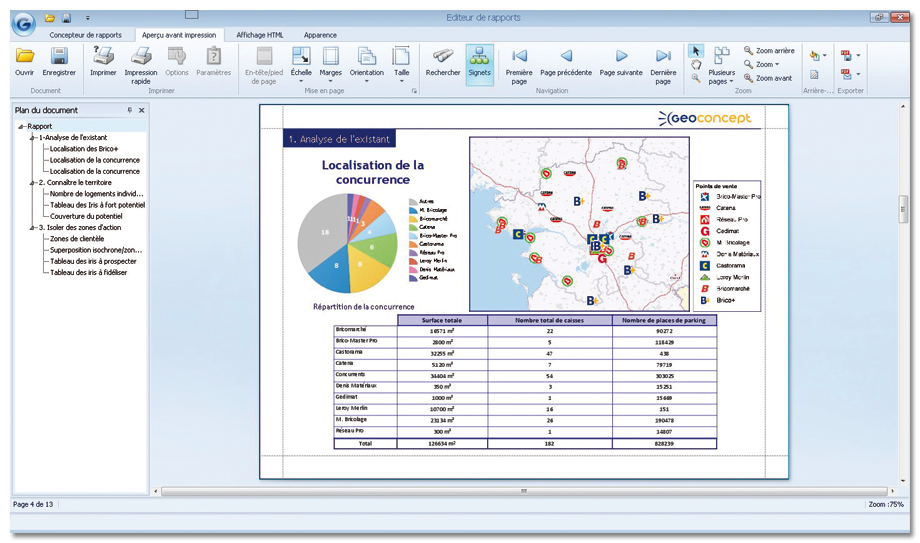Click the Enregistrer floppy disk icon
The image size is (920, 543).
click(59, 56)
